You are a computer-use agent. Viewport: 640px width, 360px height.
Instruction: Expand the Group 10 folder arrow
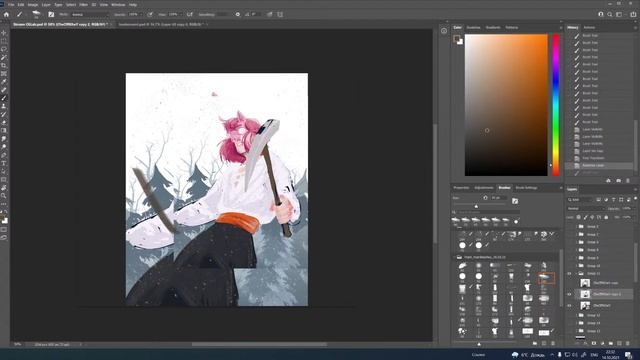(576, 266)
